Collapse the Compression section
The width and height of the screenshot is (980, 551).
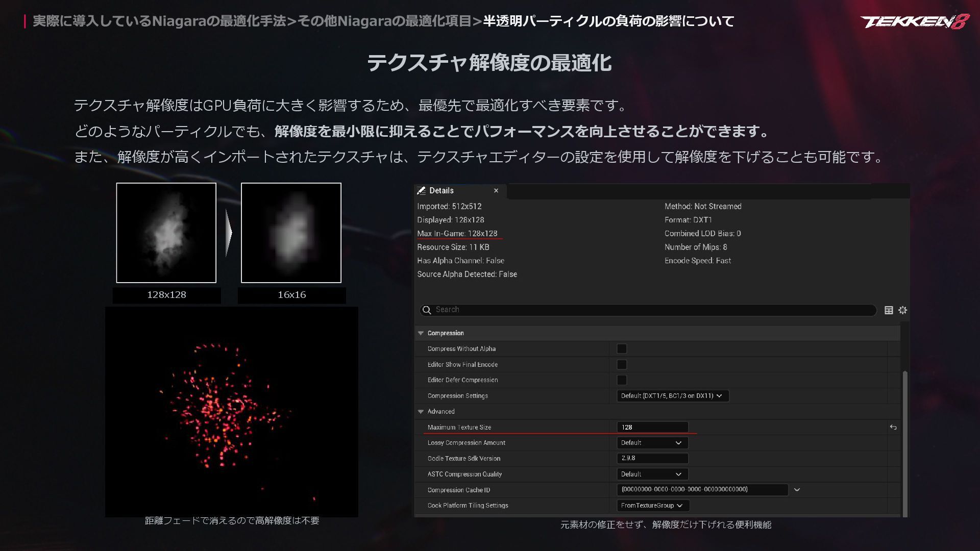(421, 333)
